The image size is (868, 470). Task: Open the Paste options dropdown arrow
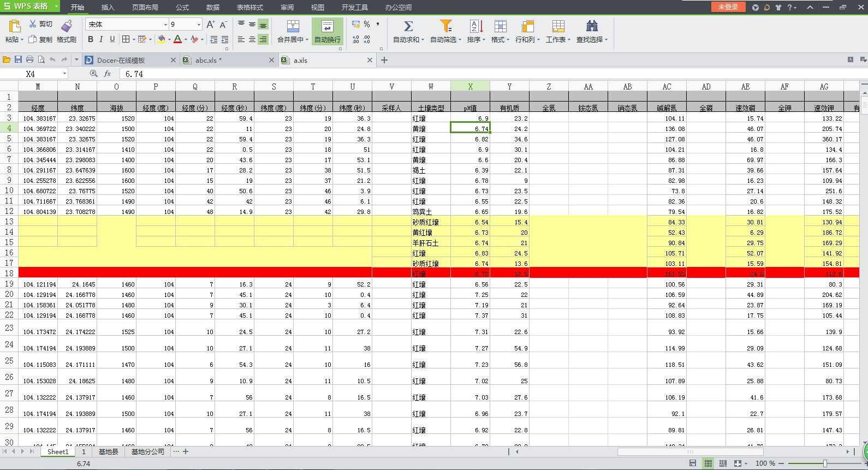coord(22,39)
